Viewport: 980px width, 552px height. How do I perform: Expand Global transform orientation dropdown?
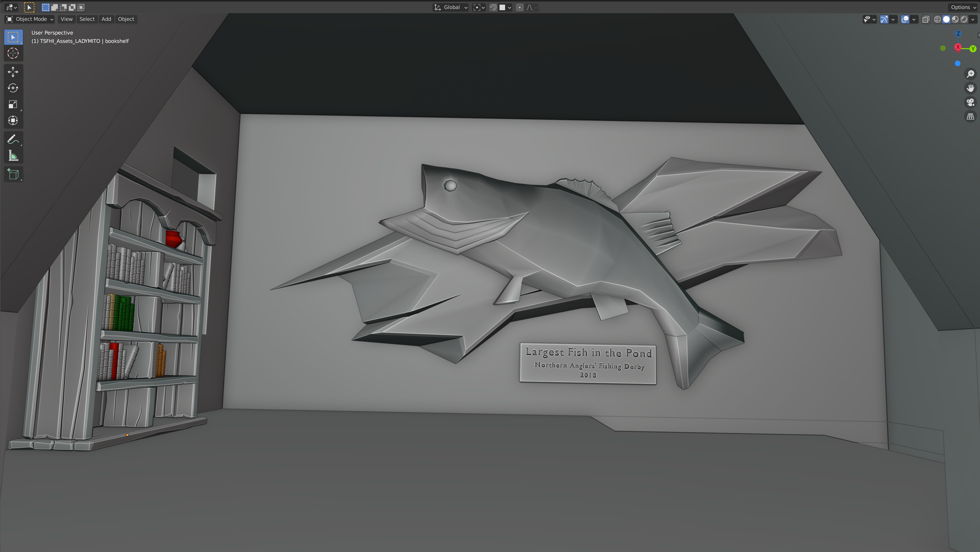pos(451,7)
